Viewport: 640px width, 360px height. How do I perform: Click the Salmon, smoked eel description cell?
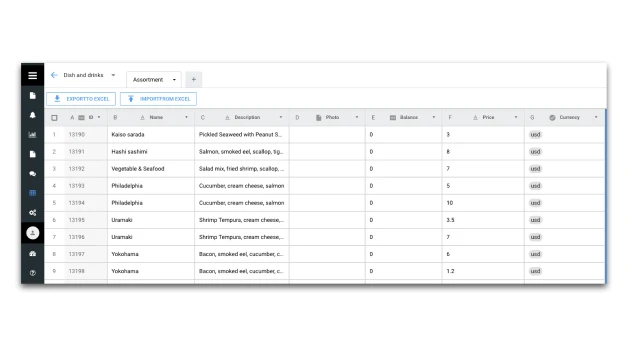tap(242, 152)
